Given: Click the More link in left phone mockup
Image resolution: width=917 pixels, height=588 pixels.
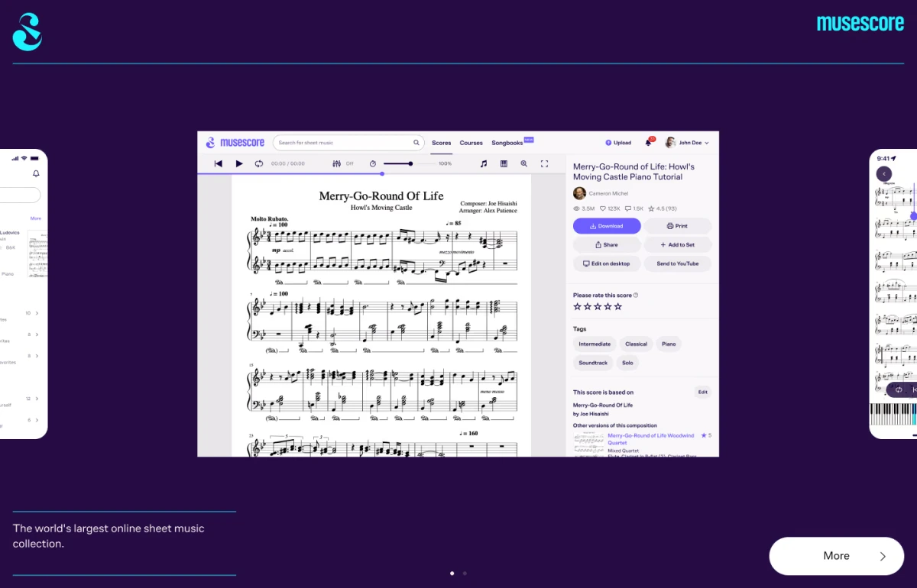Looking at the screenshot, I should click(x=36, y=218).
